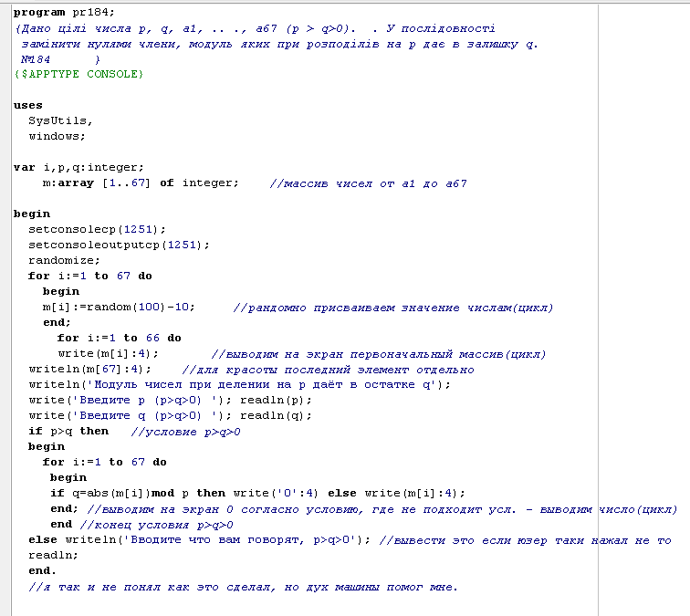
Task: Click the 'write(m[i]:4);' statement
Action: pyautogui.click(x=108, y=353)
